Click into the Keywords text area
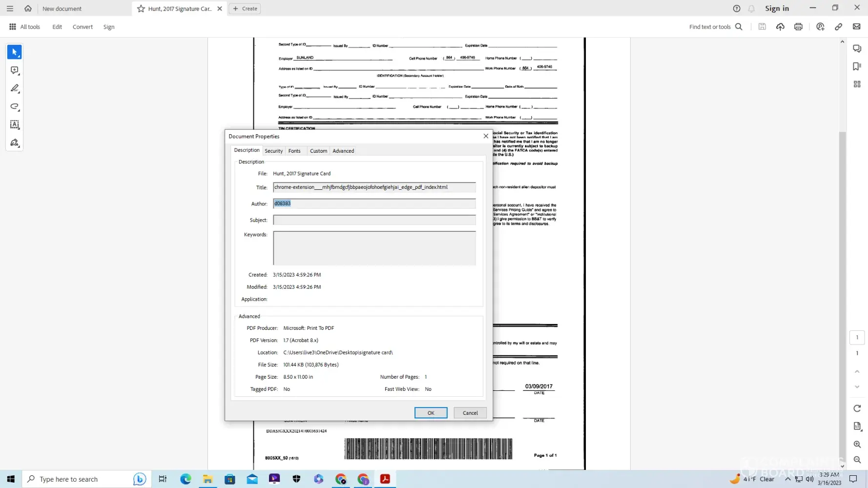The width and height of the screenshot is (868, 488). point(374,248)
